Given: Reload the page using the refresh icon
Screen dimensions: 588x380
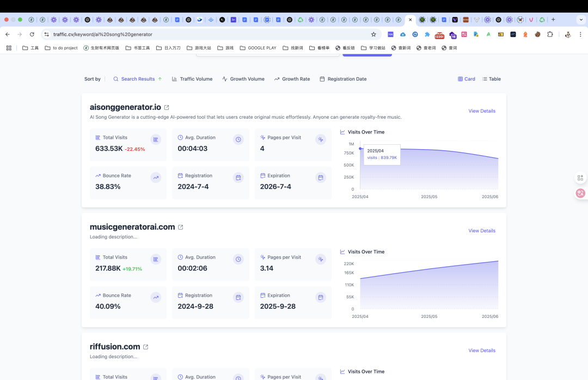Looking at the screenshot, I should click(32, 34).
